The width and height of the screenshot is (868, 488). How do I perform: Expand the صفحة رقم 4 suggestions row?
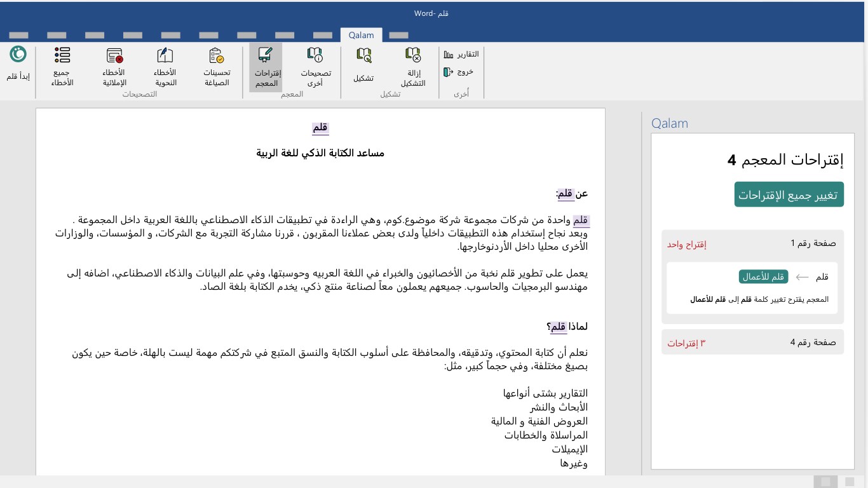pos(753,342)
